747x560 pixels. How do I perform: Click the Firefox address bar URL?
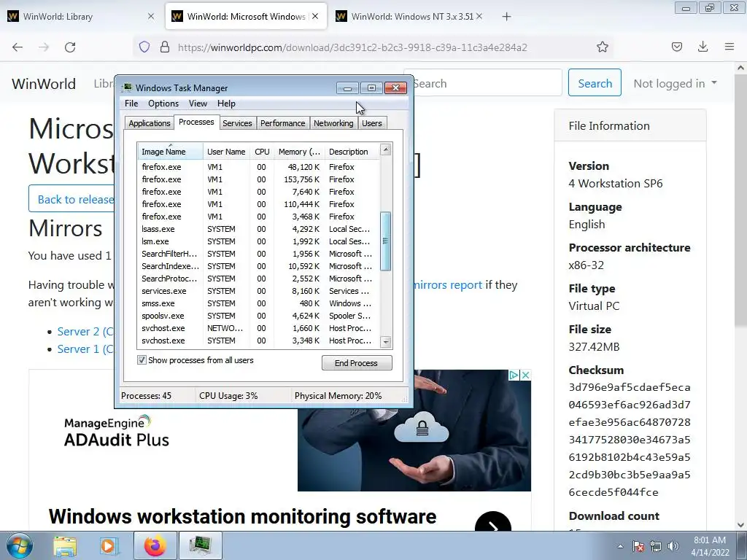click(352, 47)
